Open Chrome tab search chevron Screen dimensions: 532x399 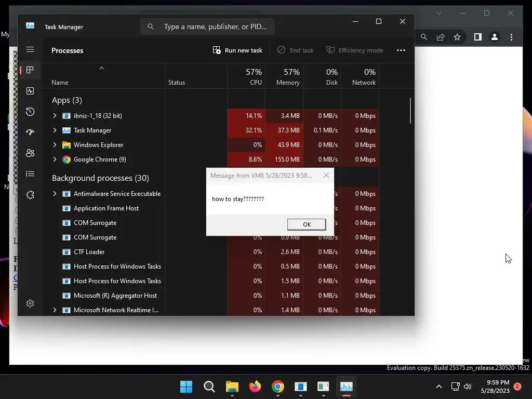coord(438,13)
